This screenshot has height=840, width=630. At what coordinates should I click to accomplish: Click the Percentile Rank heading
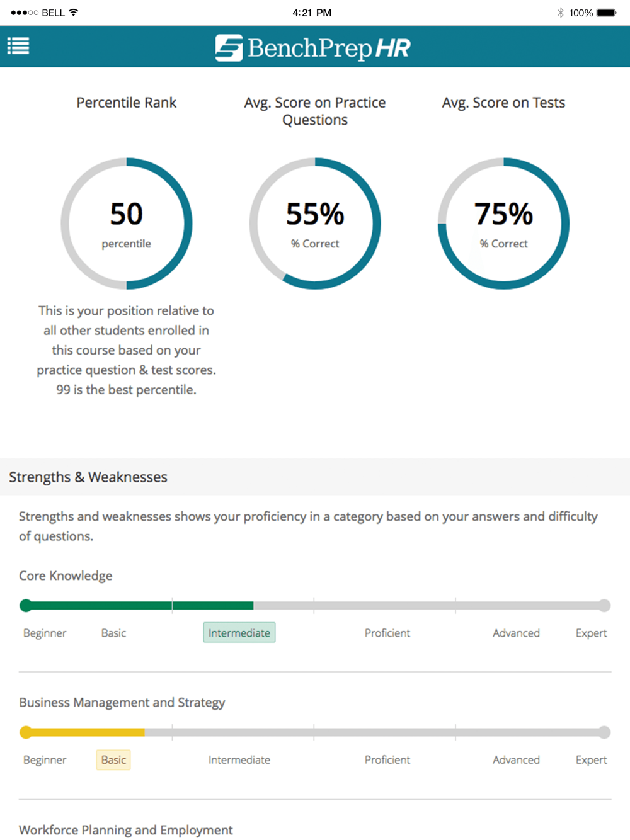[127, 103]
